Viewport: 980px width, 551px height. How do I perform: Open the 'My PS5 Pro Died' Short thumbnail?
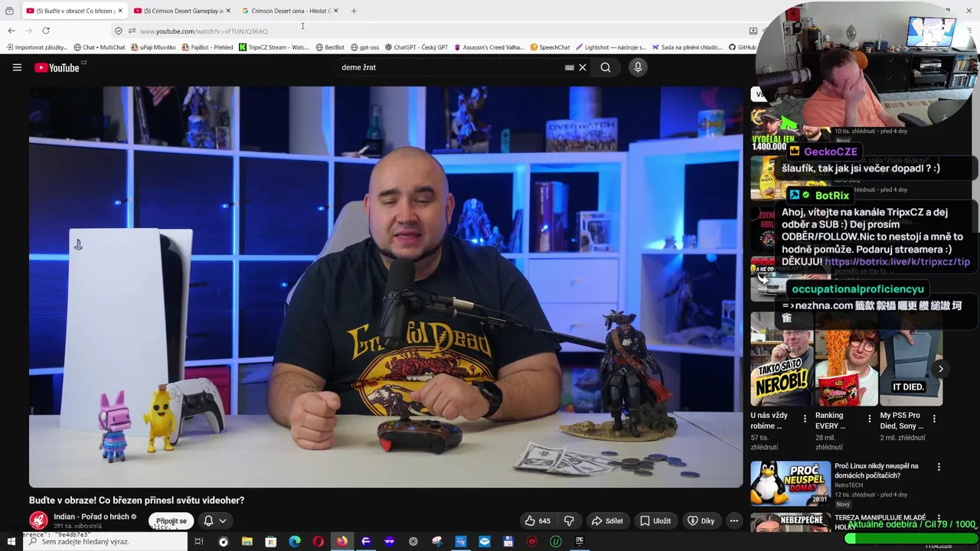(911, 358)
